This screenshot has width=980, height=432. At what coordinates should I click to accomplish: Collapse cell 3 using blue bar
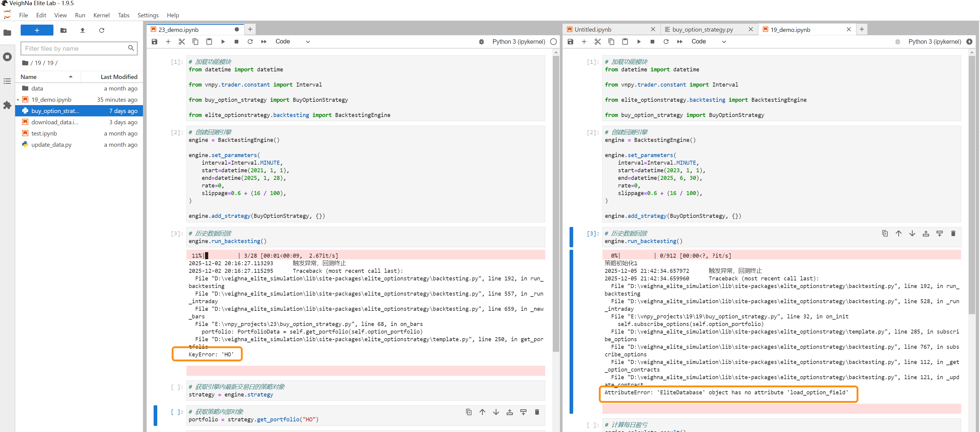[571, 236]
